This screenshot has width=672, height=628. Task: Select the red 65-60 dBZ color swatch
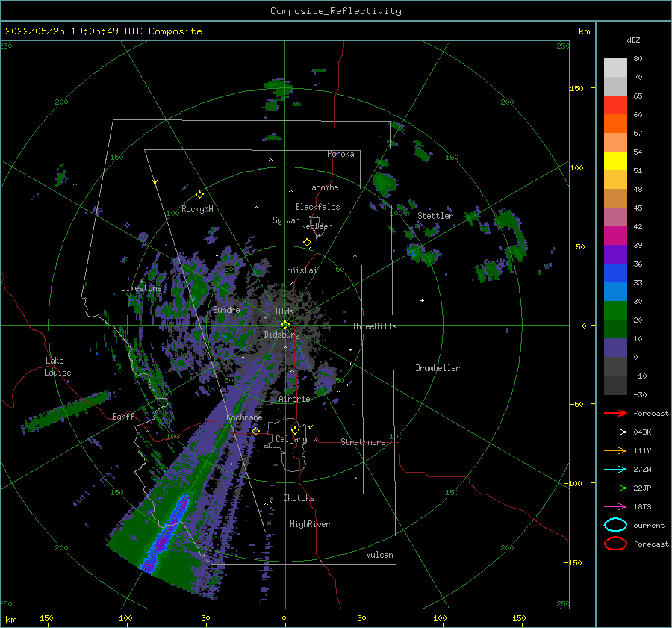[x=615, y=105]
